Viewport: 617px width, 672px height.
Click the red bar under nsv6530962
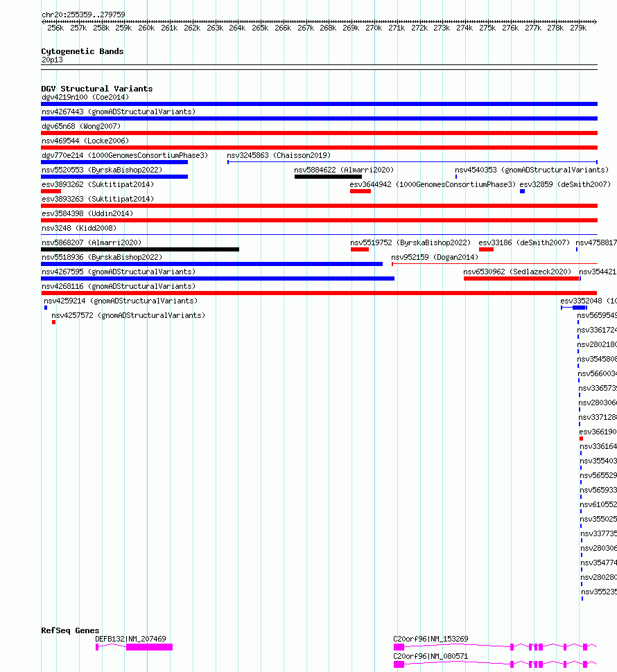[521, 278]
